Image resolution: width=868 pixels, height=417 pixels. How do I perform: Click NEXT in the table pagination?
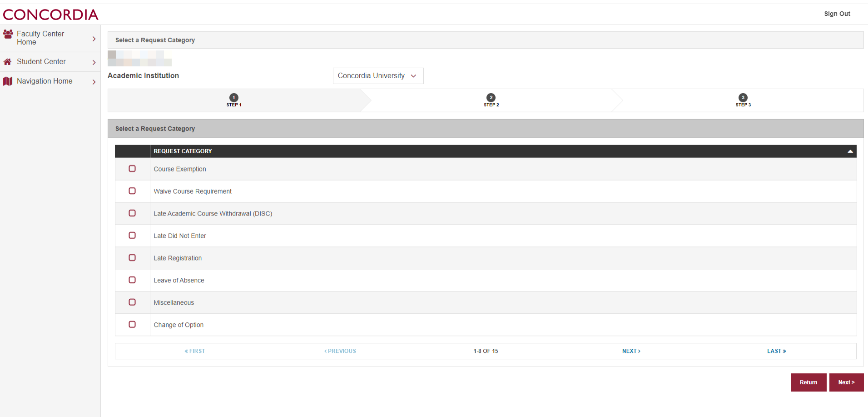click(631, 351)
